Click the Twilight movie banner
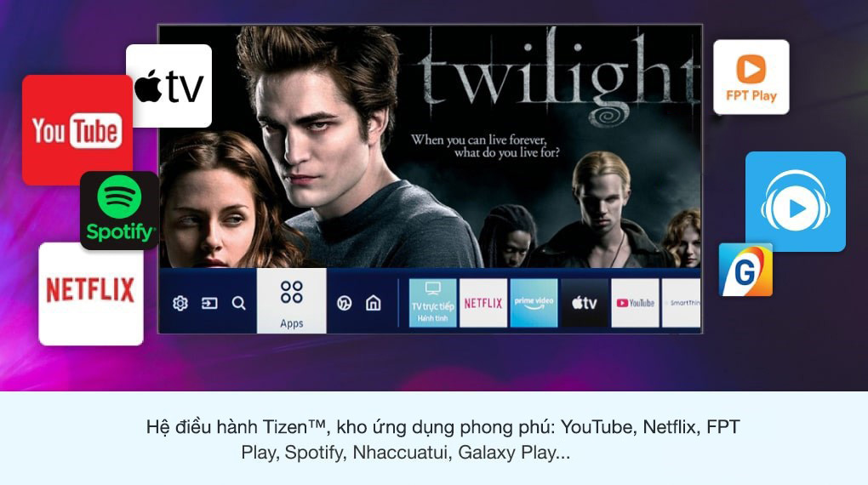The height and width of the screenshot is (485, 868). tap(430, 146)
